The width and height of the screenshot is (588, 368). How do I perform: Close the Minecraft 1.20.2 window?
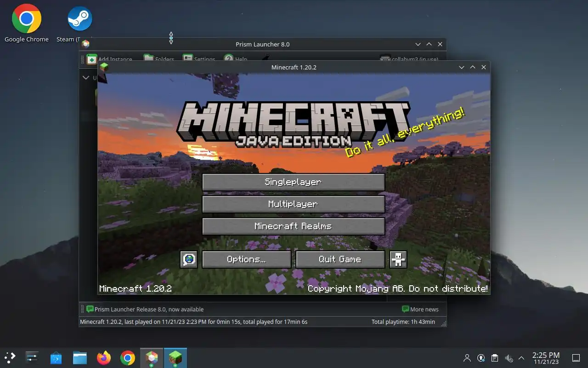(x=484, y=67)
